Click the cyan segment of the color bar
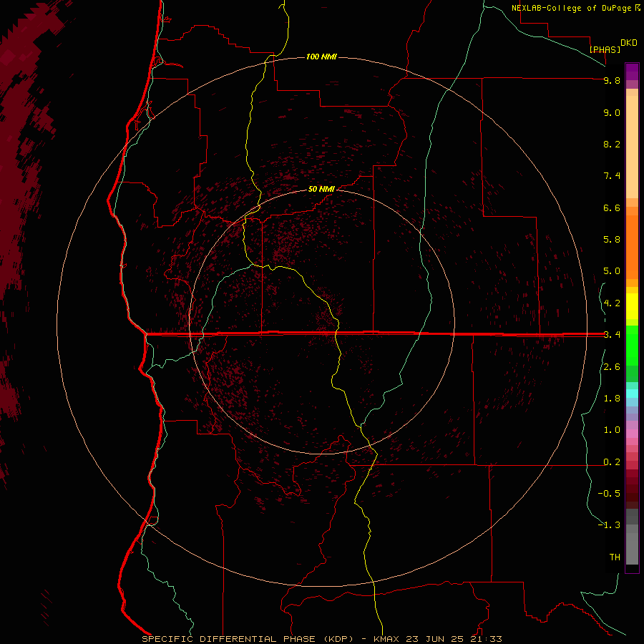Screen dimensions: 644x644 (x=632, y=394)
